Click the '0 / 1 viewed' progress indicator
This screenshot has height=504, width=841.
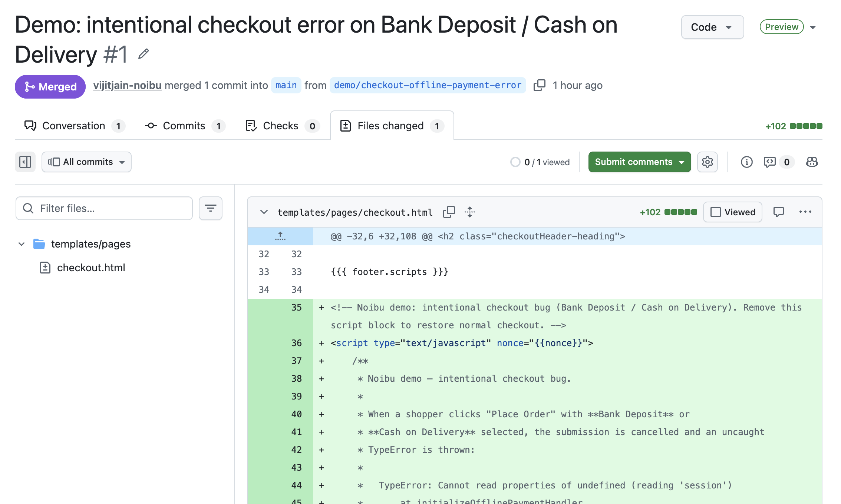click(x=540, y=162)
